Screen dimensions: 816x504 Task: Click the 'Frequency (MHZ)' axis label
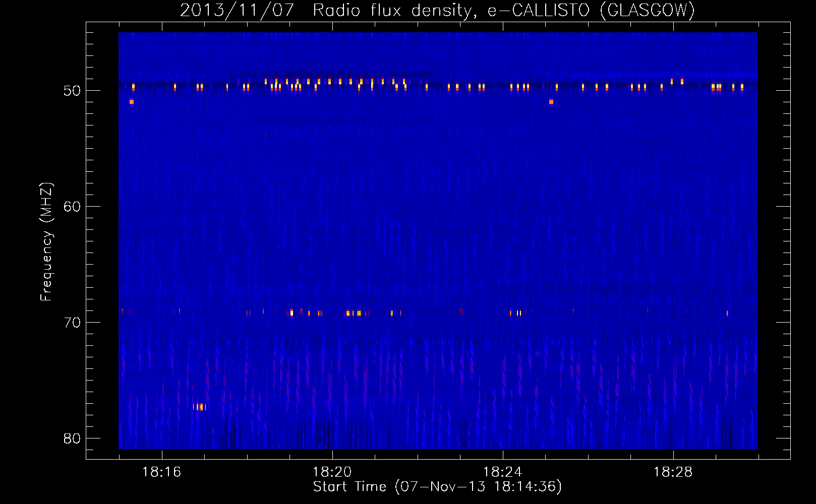coord(46,242)
